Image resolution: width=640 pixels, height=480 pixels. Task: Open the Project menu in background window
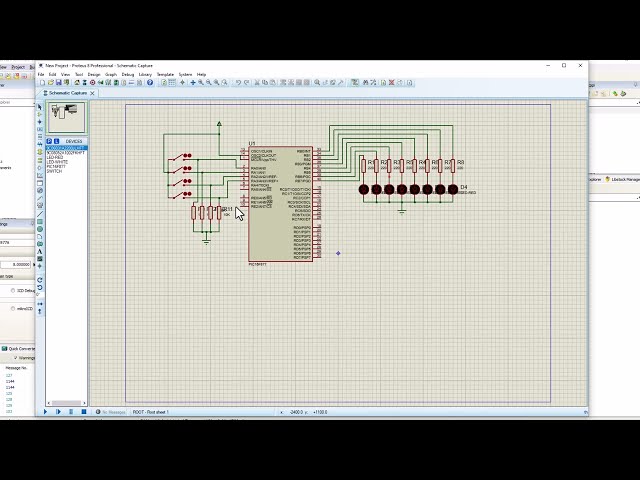pos(18,67)
